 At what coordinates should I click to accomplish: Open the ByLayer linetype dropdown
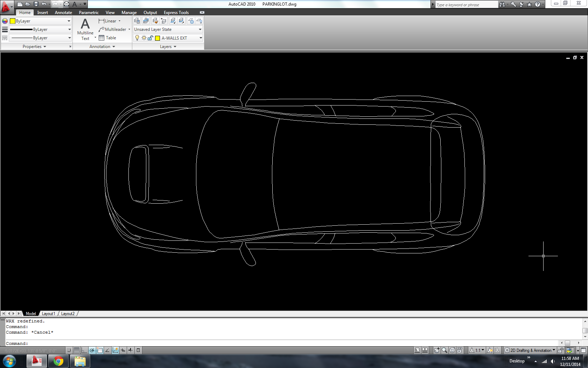tap(40, 38)
